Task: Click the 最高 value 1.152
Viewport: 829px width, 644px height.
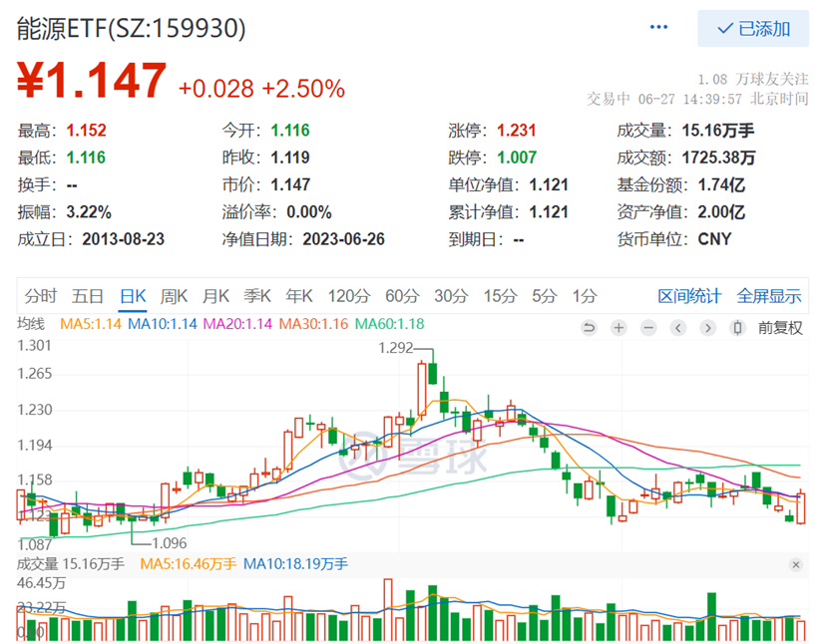Action: [x=86, y=130]
